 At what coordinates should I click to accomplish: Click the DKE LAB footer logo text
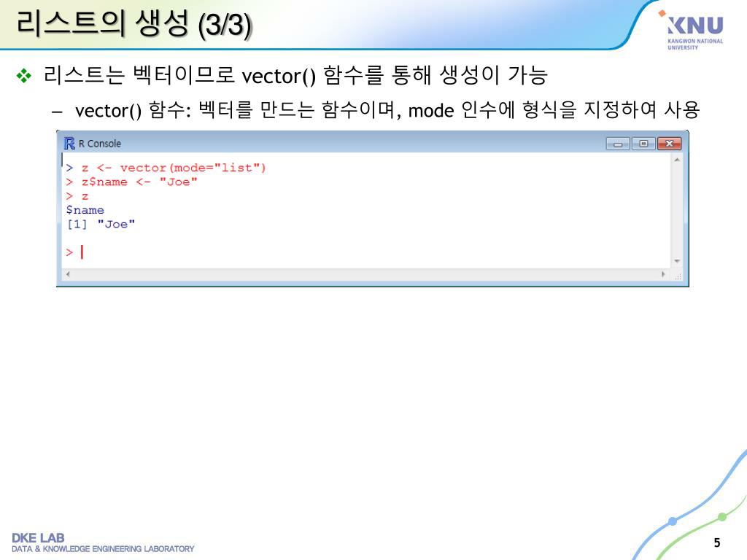coord(102,542)
